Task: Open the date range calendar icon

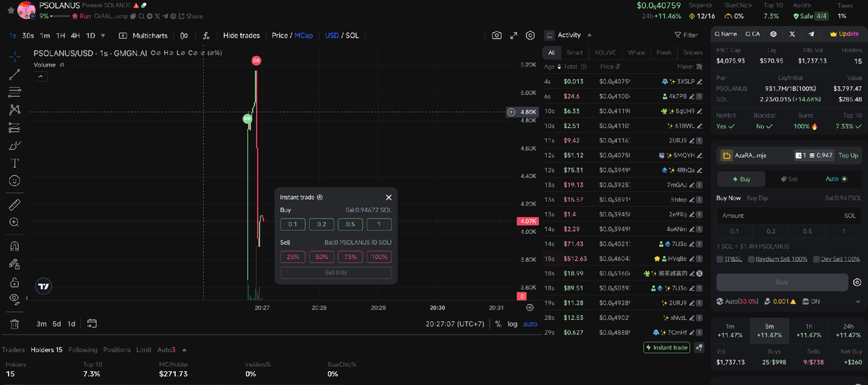Action: [92, 323]
